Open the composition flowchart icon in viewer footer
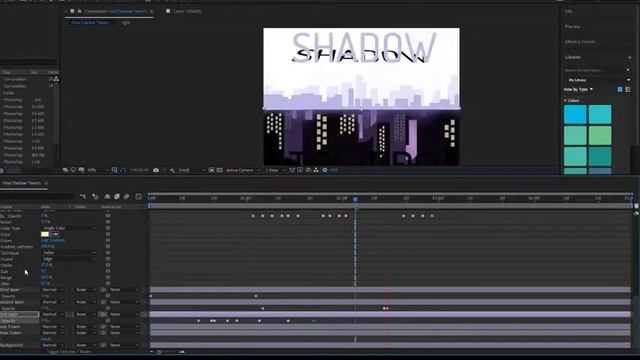Viewport: 640px width, 360px height. (x=316, y=170)
